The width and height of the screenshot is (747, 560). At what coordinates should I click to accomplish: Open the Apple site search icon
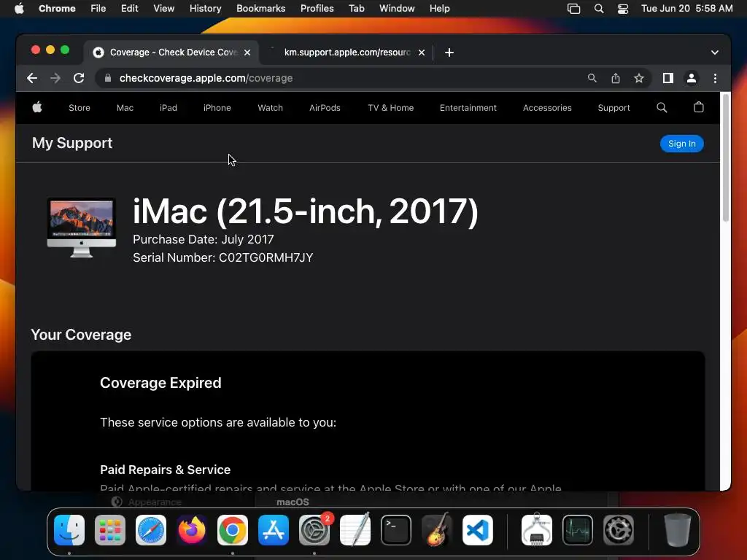pyautogui.click(x=662, y=108)
